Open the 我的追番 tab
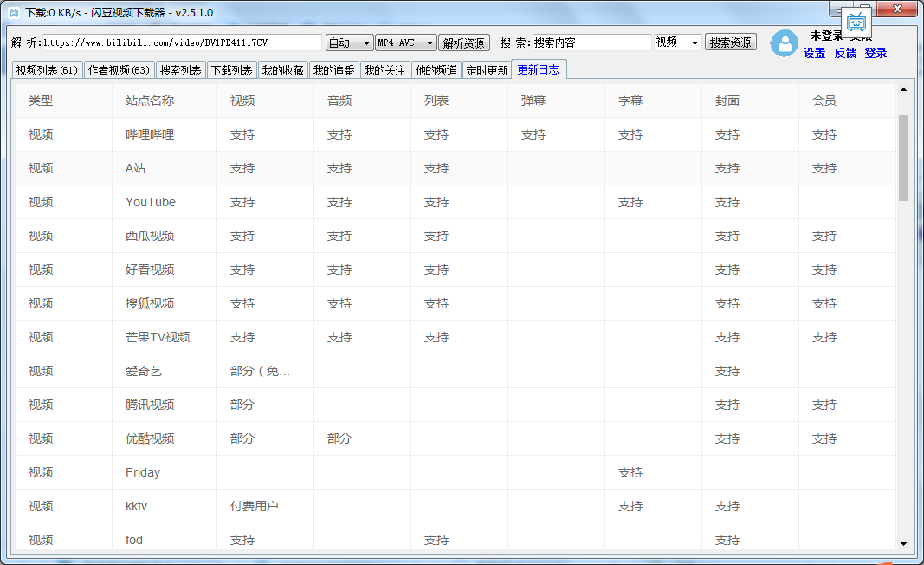 334,70
